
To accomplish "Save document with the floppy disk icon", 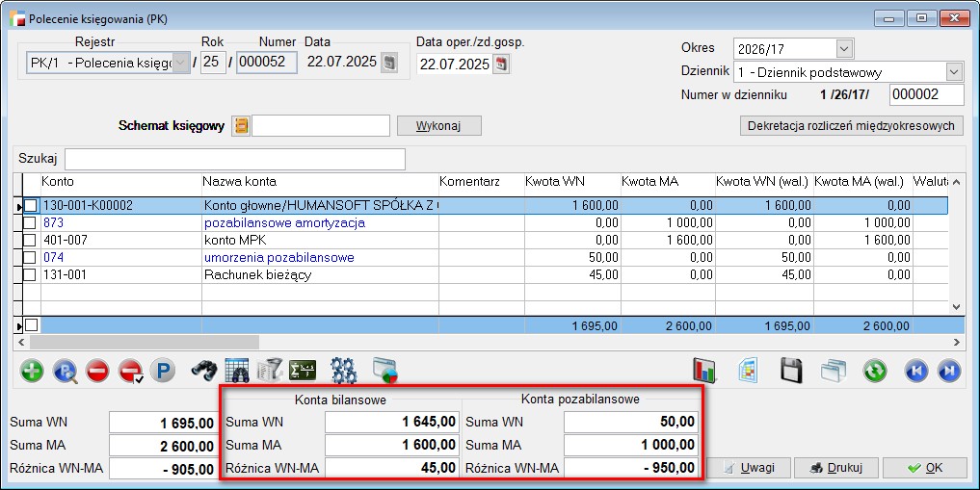I will 791,371.
